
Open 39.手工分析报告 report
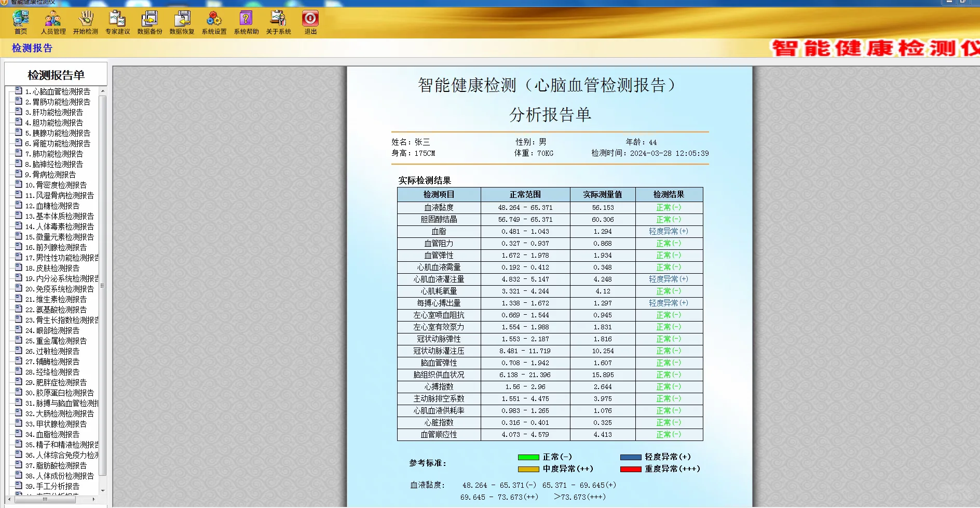[53, 486]
